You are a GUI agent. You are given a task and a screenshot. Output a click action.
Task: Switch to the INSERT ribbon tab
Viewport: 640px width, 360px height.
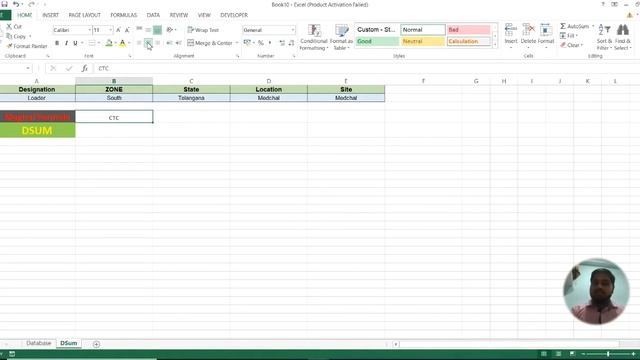51,15
